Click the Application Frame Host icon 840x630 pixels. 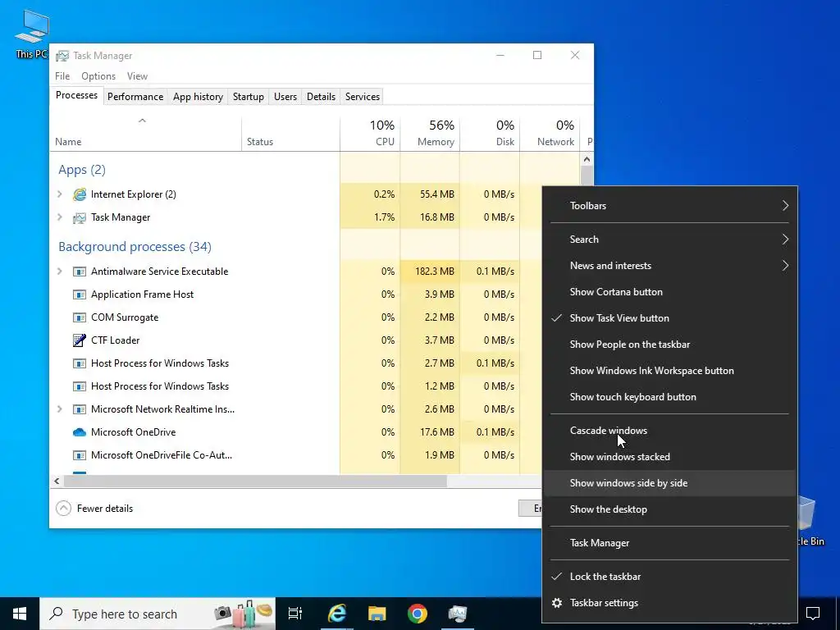80,294
